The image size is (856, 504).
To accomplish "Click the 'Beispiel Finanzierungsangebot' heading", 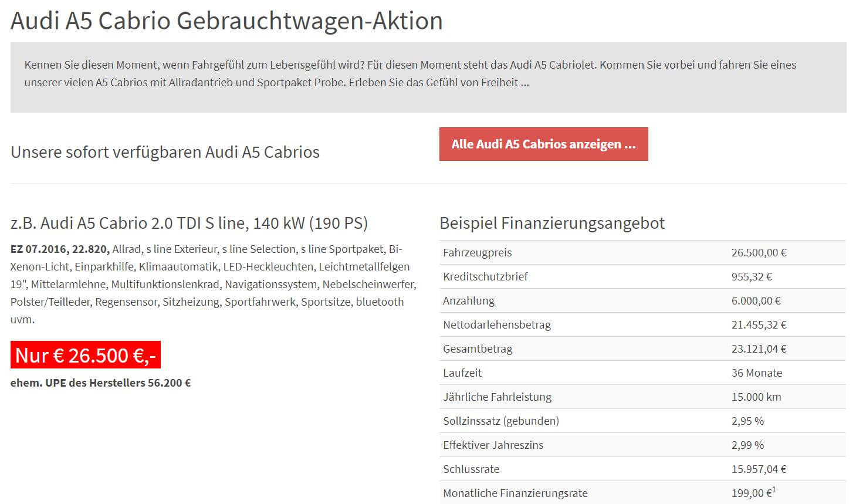I will coord(552,224).
